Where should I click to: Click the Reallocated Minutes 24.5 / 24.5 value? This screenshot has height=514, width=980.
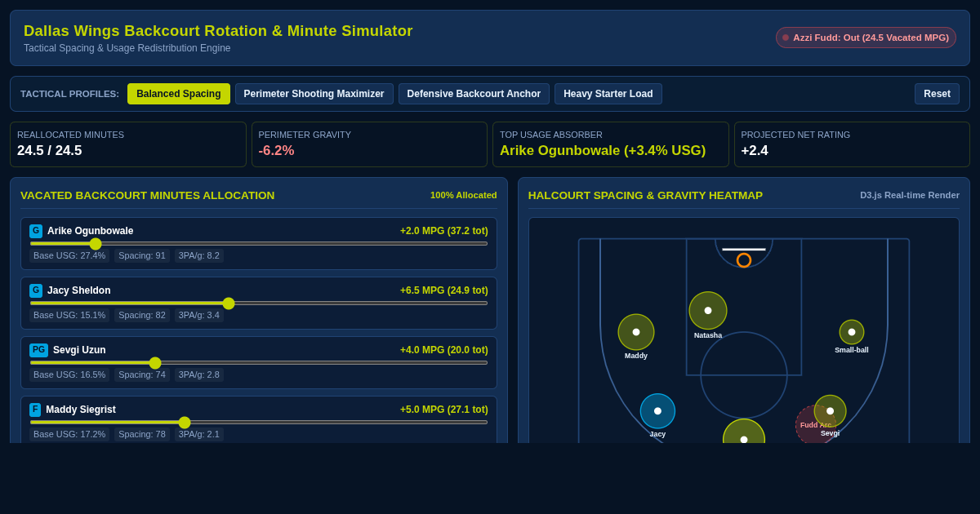(x=49, y=151)
